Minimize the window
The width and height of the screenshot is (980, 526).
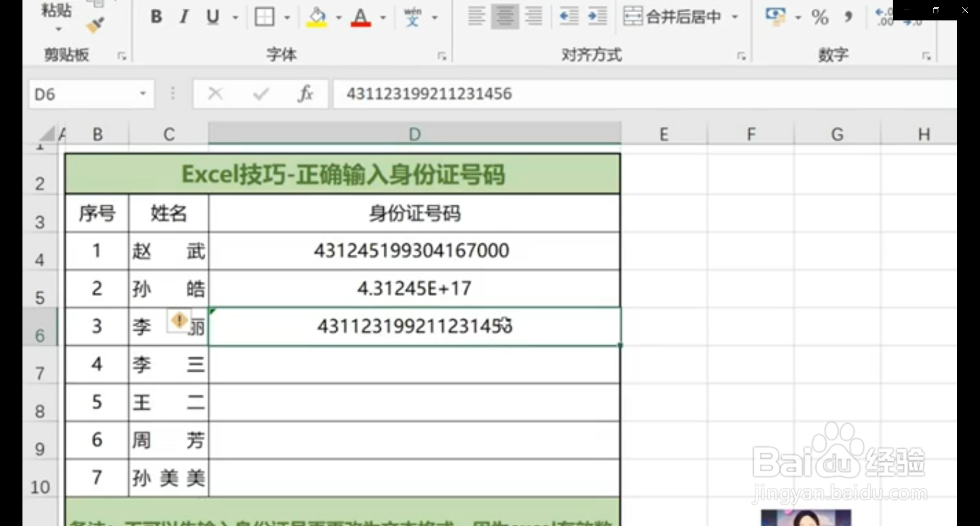coord(907,10)
